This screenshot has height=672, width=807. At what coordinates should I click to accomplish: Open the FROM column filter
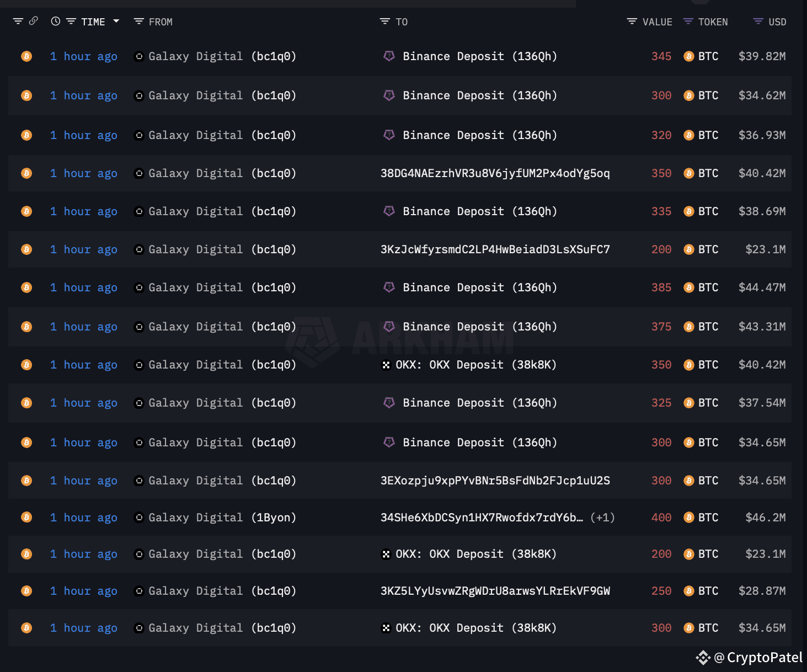point(139,22)
